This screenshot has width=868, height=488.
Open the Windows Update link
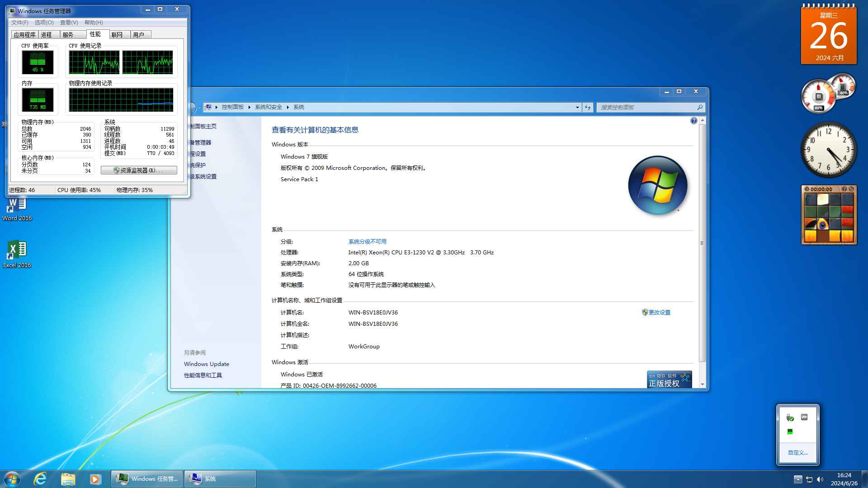(206, 364)
